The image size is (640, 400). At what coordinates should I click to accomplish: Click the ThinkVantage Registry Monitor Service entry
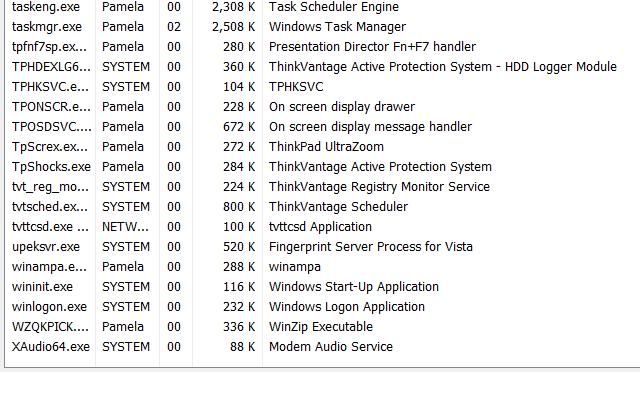[379, 187]
